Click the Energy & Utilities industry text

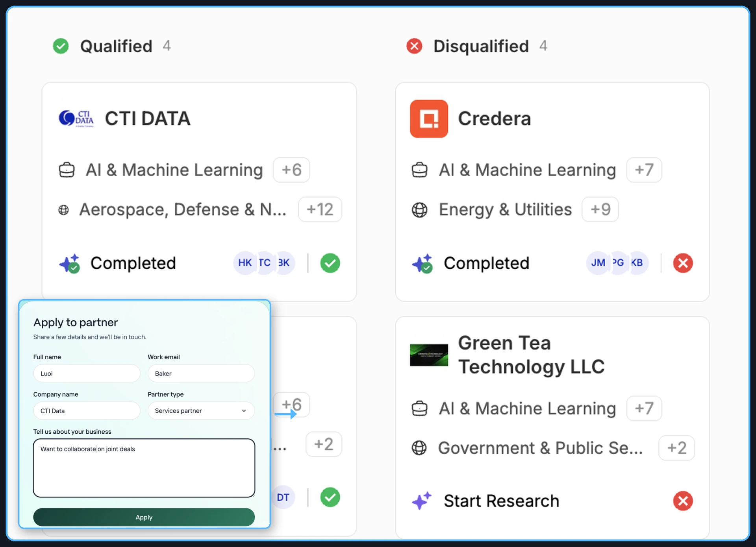(505, 209)
